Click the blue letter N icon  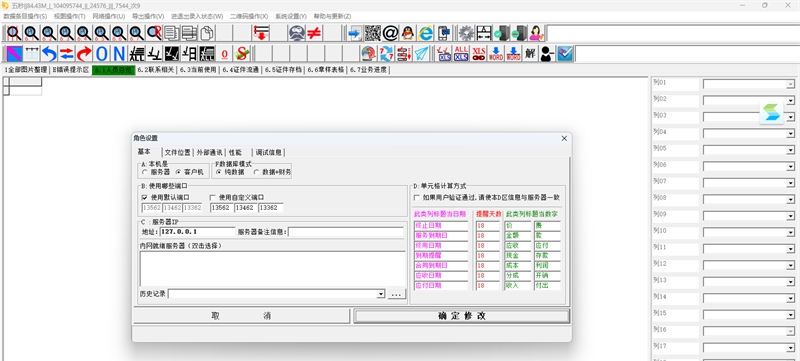click(x=119, y=54)
